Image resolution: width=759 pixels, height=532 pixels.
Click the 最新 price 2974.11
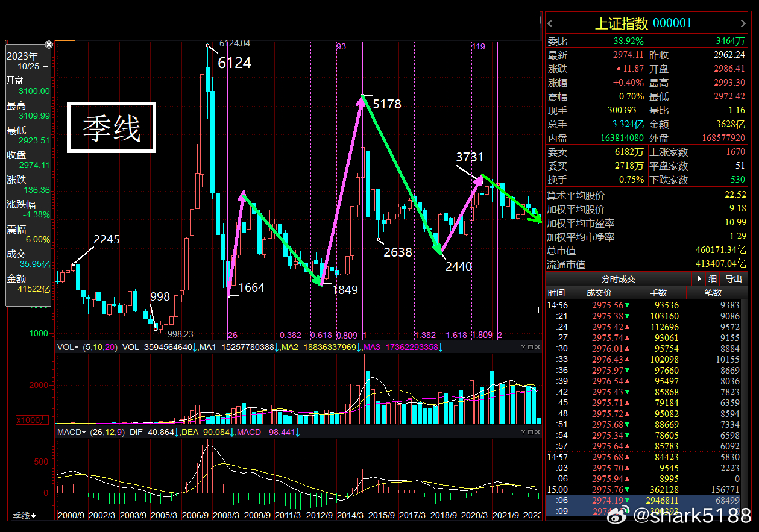pyautogui.click(x=628, y=55)
